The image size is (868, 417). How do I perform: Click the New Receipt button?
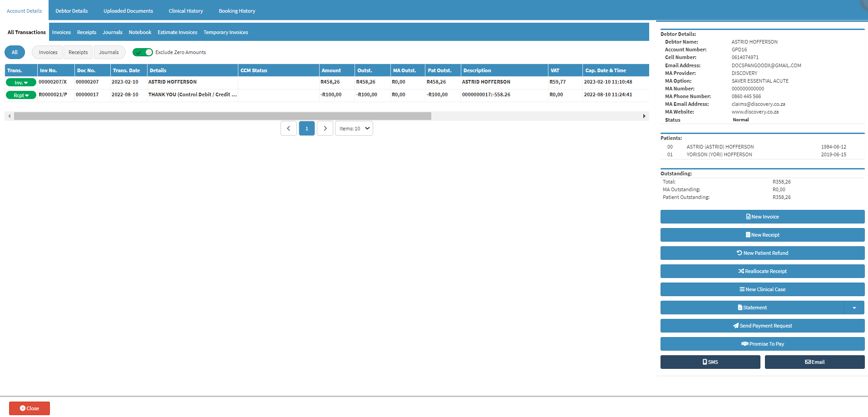click(762, 235)
